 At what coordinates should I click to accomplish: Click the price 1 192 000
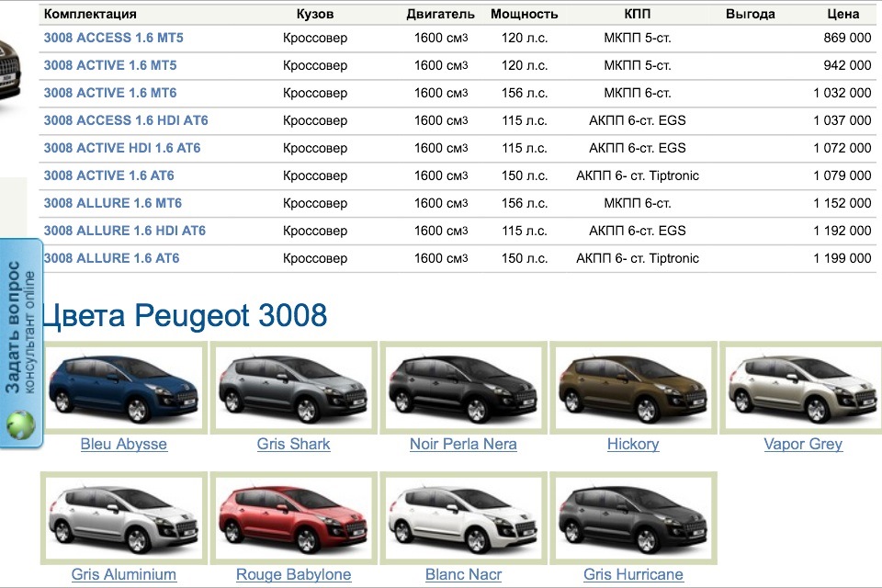pyautogui.click(x=842, y=231)
